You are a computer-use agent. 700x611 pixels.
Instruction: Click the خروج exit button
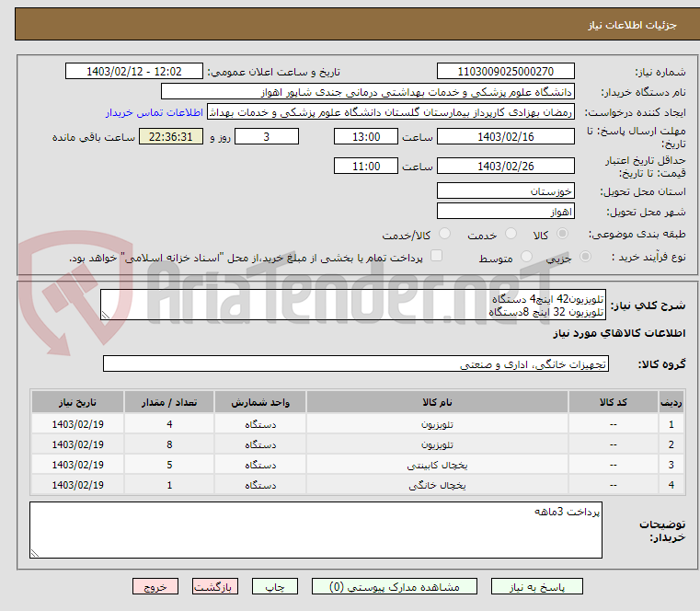(x=155, y=586)
